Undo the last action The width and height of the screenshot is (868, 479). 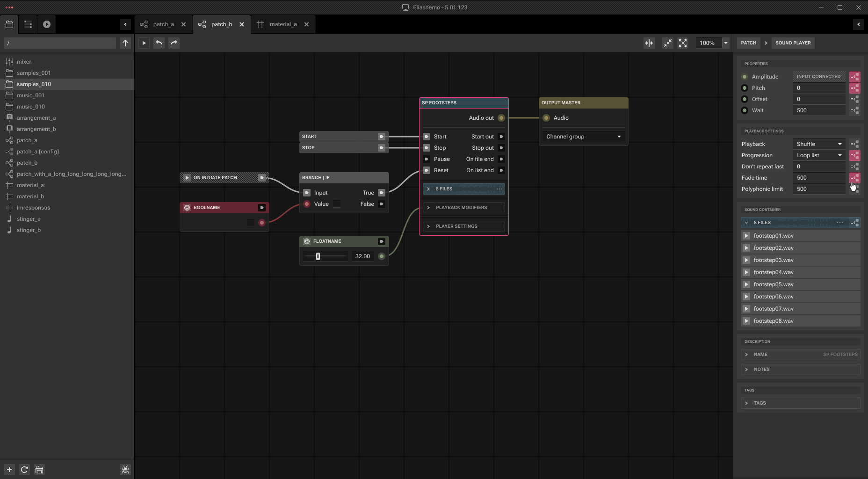[x=159, y=43]
